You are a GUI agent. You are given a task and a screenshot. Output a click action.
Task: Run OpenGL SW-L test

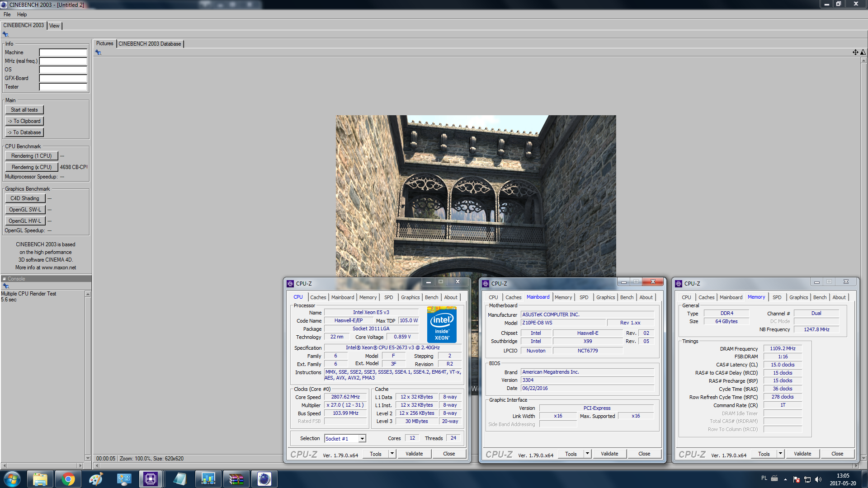[25, 210]
